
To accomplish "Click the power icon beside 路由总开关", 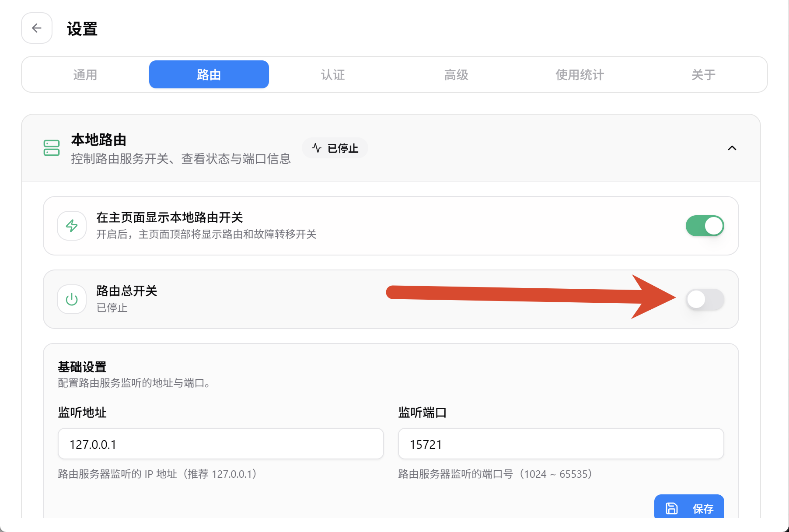I will click(72, 299).
